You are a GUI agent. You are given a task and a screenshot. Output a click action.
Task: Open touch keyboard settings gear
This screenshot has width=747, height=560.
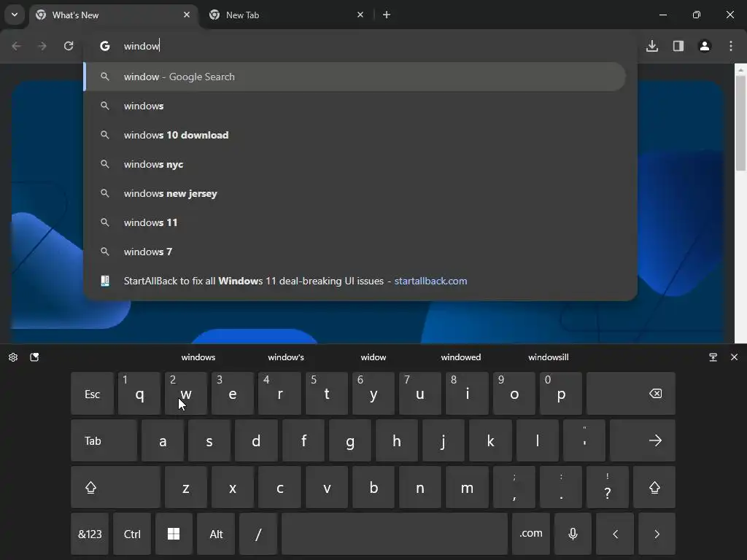click(13, 357)
